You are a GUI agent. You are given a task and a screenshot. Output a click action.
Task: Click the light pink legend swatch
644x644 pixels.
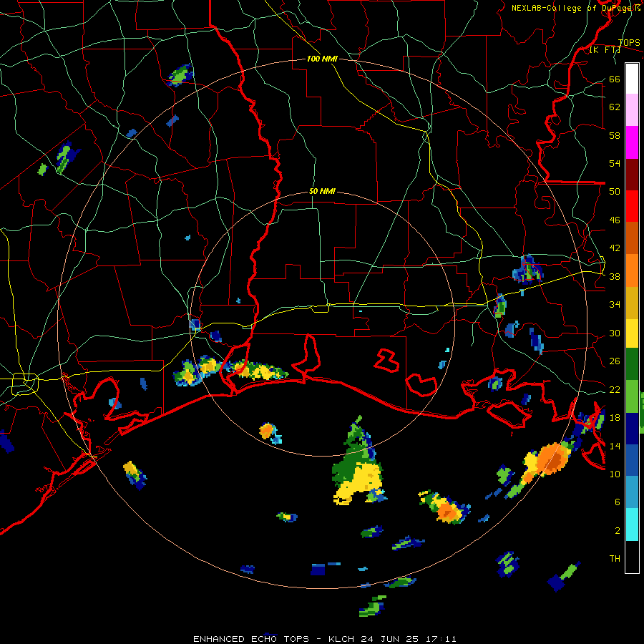632,110
